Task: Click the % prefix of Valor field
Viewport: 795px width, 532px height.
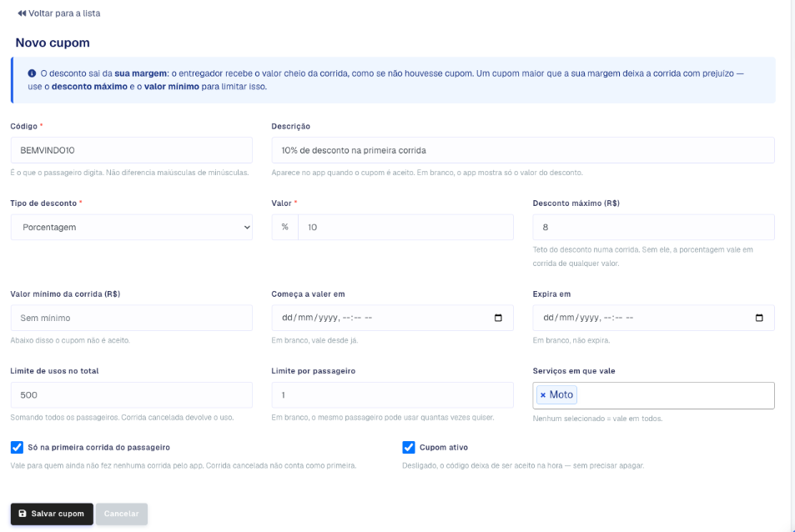Action: 285,227
